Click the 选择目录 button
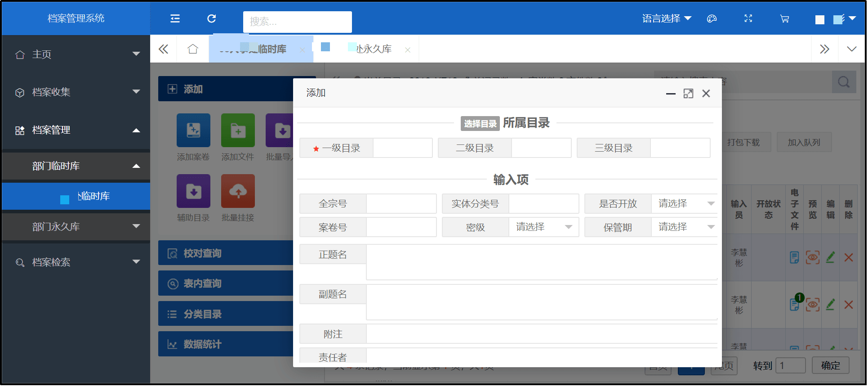The width and height of the screenshot is (868, 387). 480,124
